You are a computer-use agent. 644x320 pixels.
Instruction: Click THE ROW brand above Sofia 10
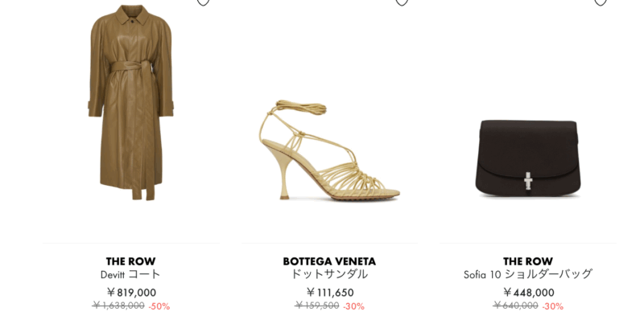(528, 261)
